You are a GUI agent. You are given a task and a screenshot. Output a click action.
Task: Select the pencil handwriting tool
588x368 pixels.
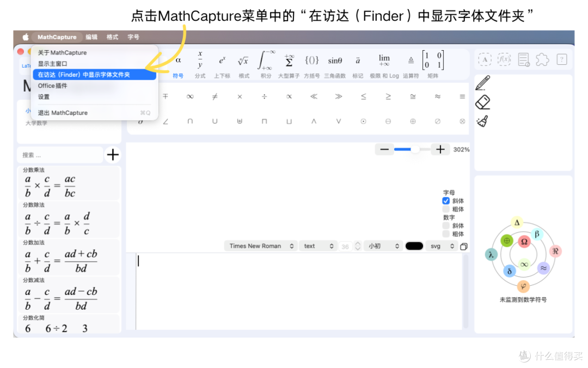[x=482, y=83]
